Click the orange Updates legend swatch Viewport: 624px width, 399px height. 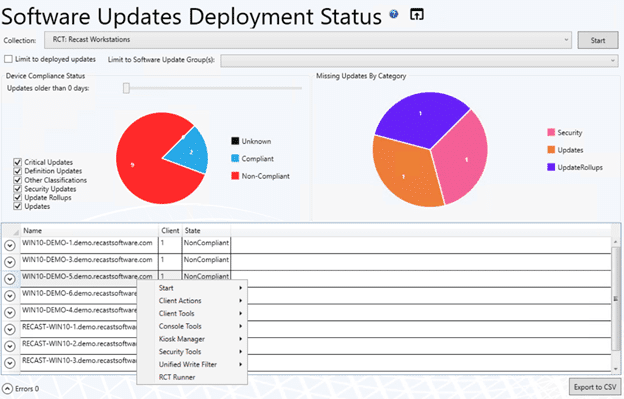(551, 150)
